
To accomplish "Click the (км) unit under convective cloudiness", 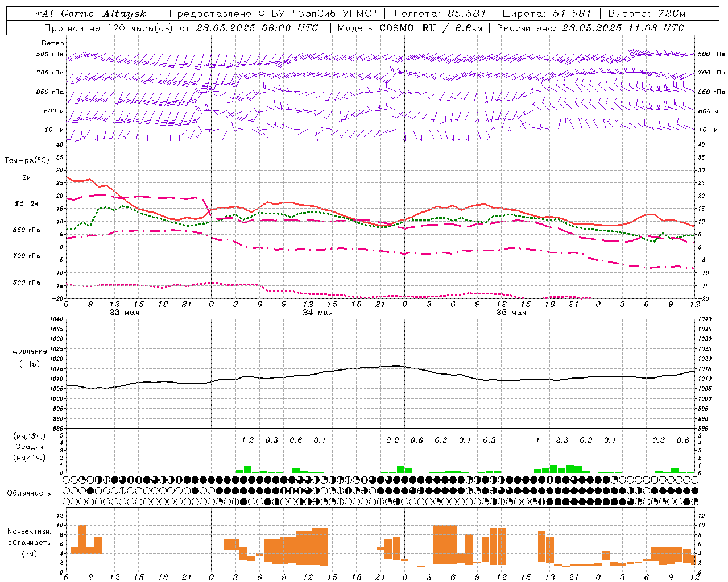I will coord(29,554).
